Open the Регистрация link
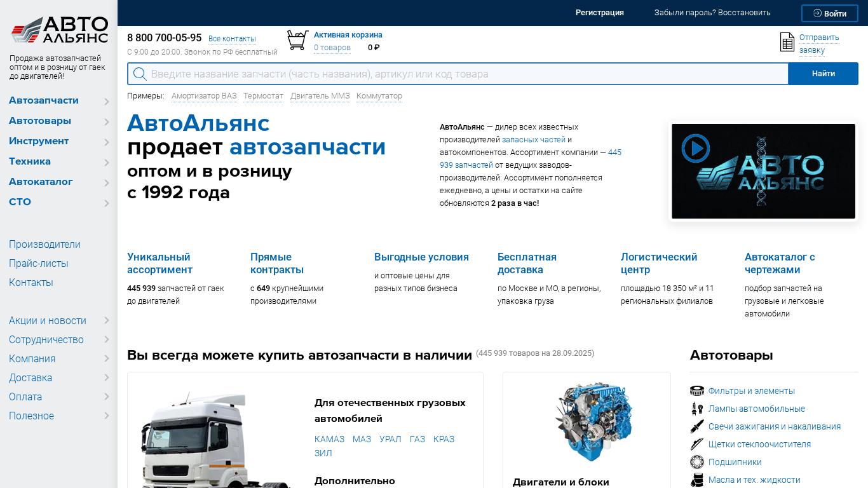The image size is (868, 488). (x=600, y=13)
